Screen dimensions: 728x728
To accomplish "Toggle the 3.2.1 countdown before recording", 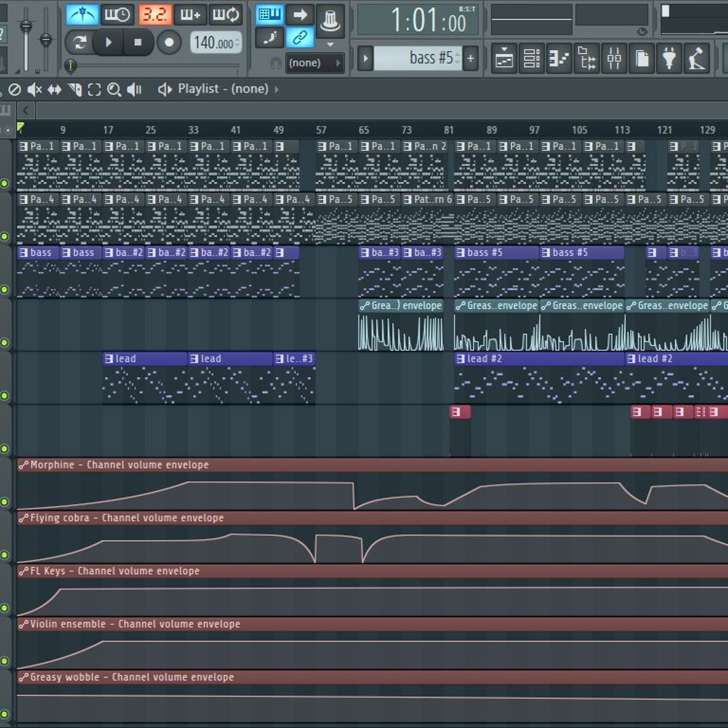I will [155, 15].
